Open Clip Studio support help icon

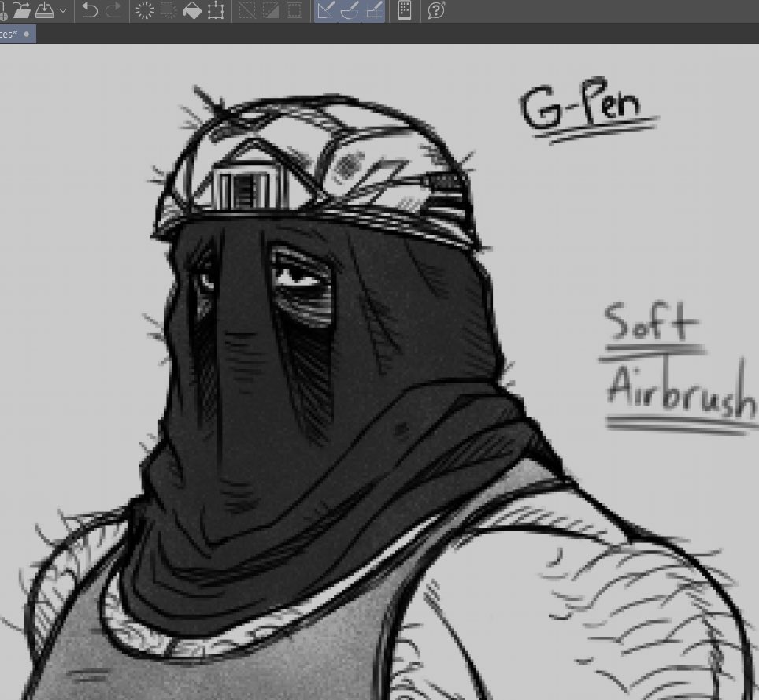pos(437,10)
